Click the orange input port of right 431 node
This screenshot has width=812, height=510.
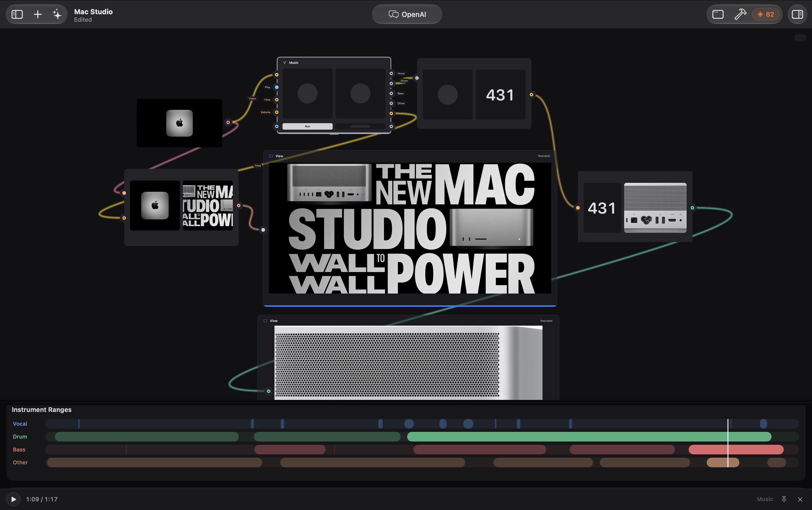tap(578, 208)
